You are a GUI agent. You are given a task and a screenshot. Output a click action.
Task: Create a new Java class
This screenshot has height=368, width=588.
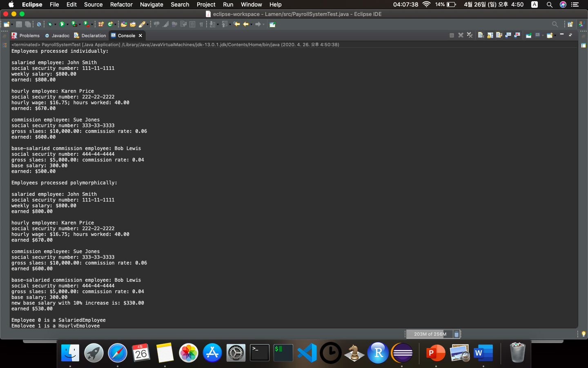pos(110,24)
